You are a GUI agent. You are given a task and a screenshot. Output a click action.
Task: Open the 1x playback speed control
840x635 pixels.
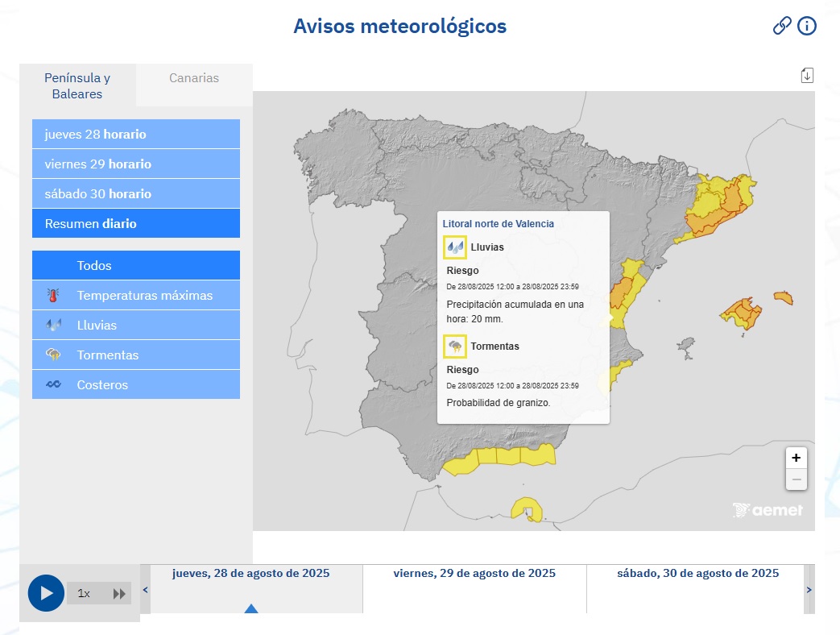84,593
